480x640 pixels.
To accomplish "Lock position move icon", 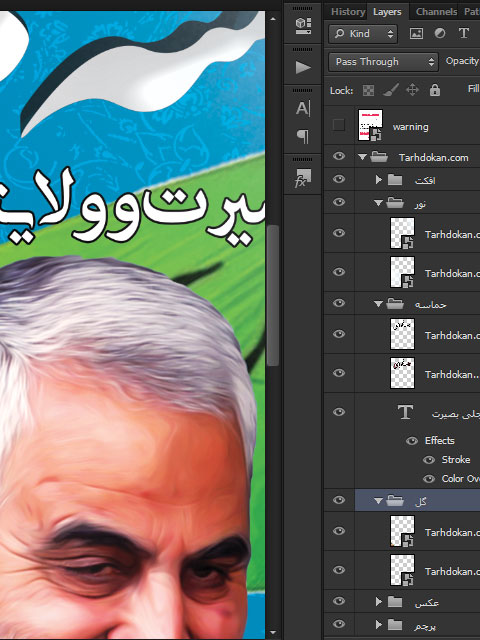I will (x=412, y=90).
